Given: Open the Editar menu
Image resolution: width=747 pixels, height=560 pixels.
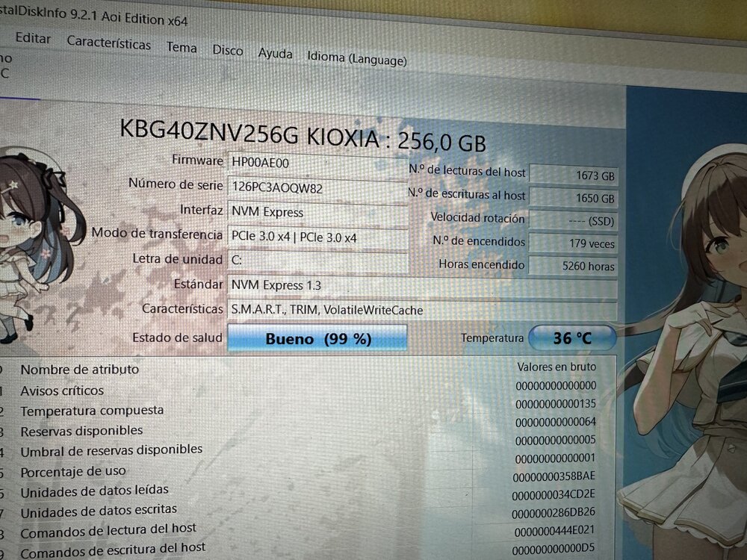Looking at the screenshot, I should 33,38.
